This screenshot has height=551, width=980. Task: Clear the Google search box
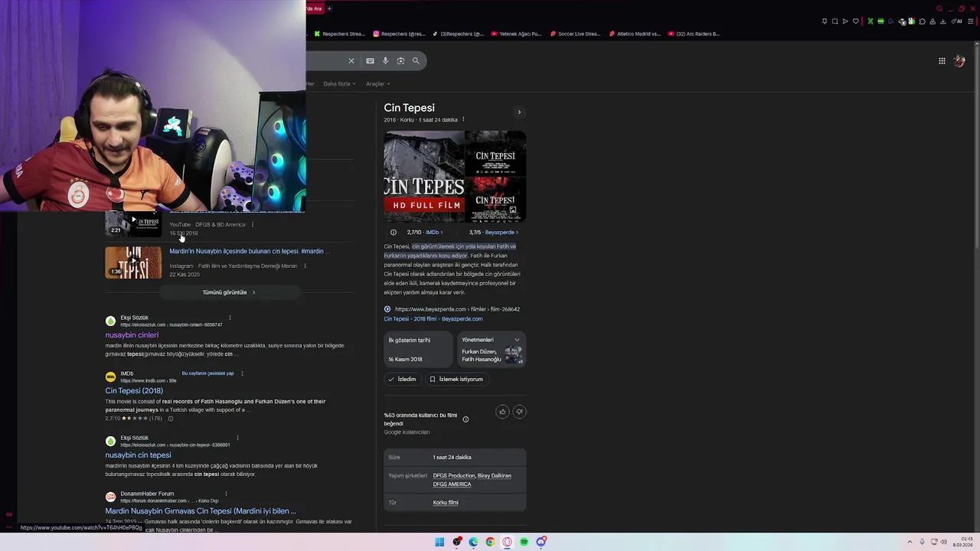coord(351,61)
